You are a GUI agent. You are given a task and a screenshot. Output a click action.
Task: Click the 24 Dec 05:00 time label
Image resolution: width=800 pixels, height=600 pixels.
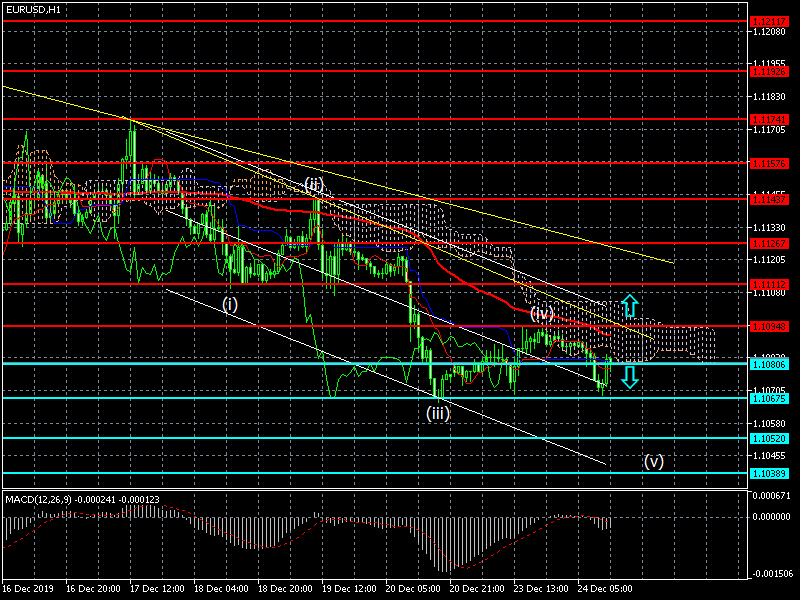pos(605,588)
